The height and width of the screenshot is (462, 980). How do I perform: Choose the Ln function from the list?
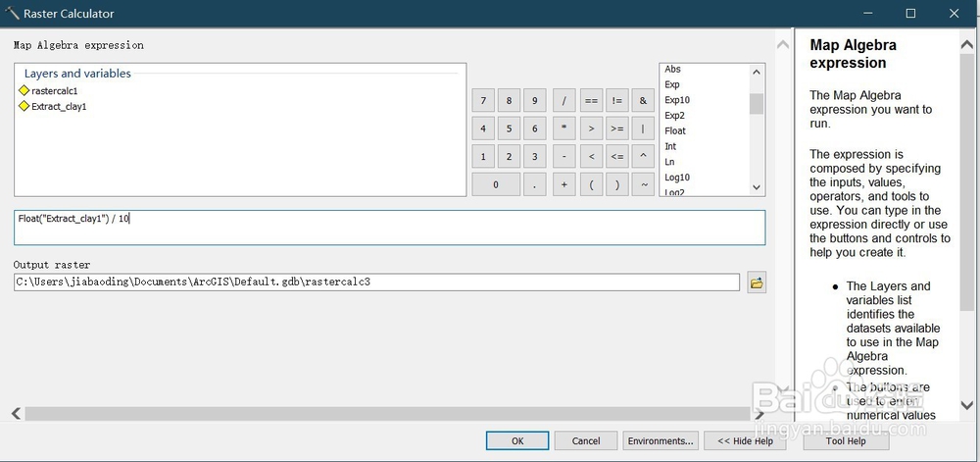point(669,162)
